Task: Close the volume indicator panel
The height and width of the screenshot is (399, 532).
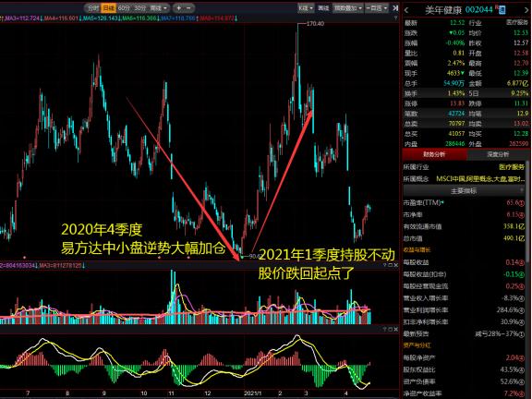Action: point(395,265)
